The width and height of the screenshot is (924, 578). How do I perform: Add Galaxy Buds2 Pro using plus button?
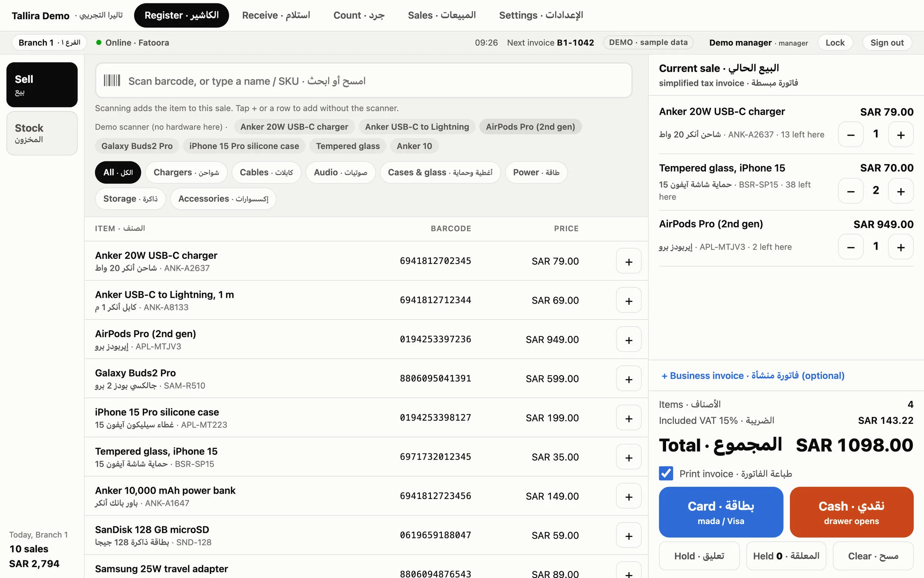click(628, 379)
